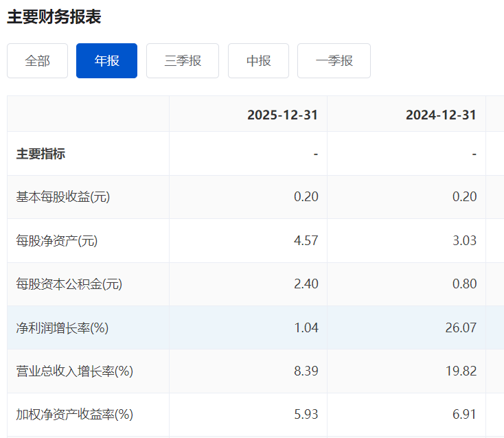Click the 2025-12-31 column header

tap(282, 115)
